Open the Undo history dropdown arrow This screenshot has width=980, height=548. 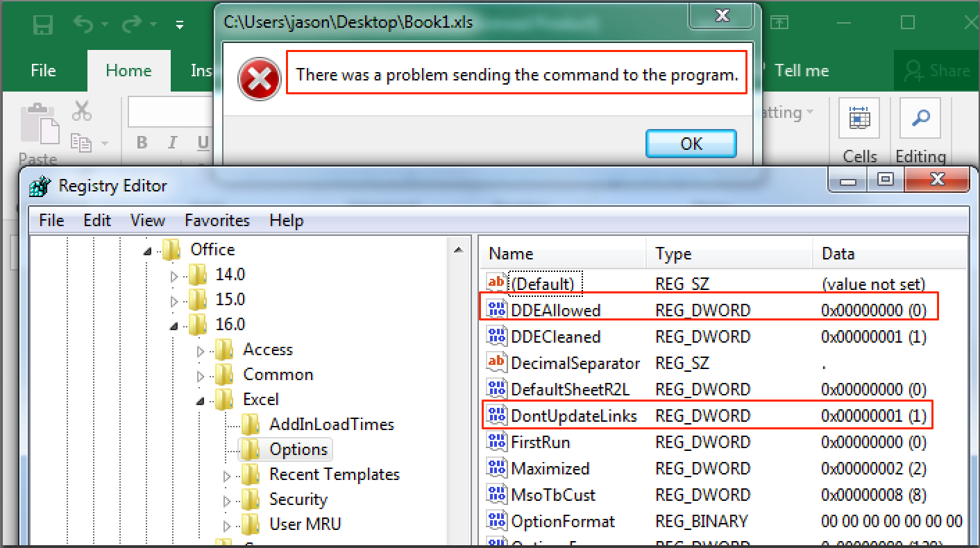(103, 26)
